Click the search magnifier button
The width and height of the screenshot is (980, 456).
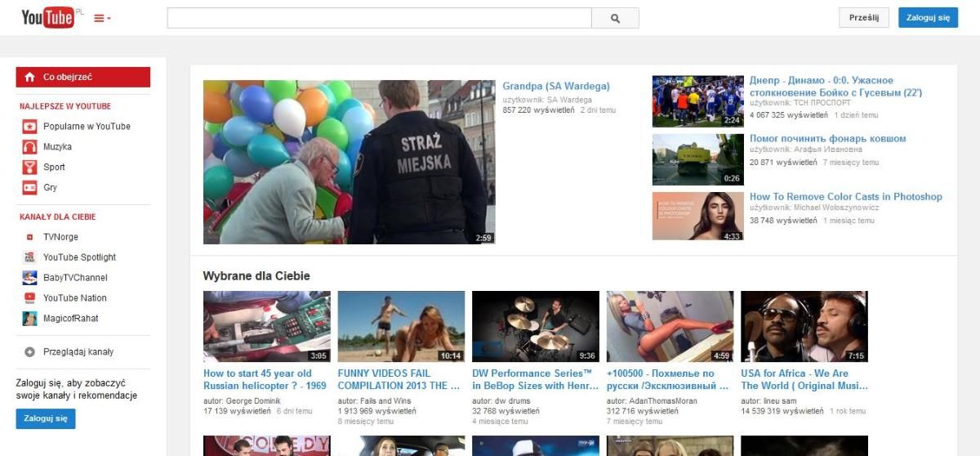point(615,18)
